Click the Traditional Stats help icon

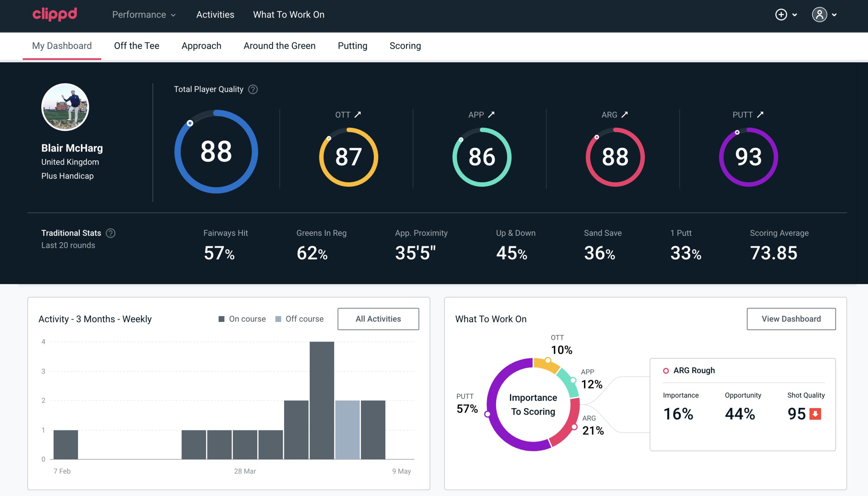click(x=111, y=233)
